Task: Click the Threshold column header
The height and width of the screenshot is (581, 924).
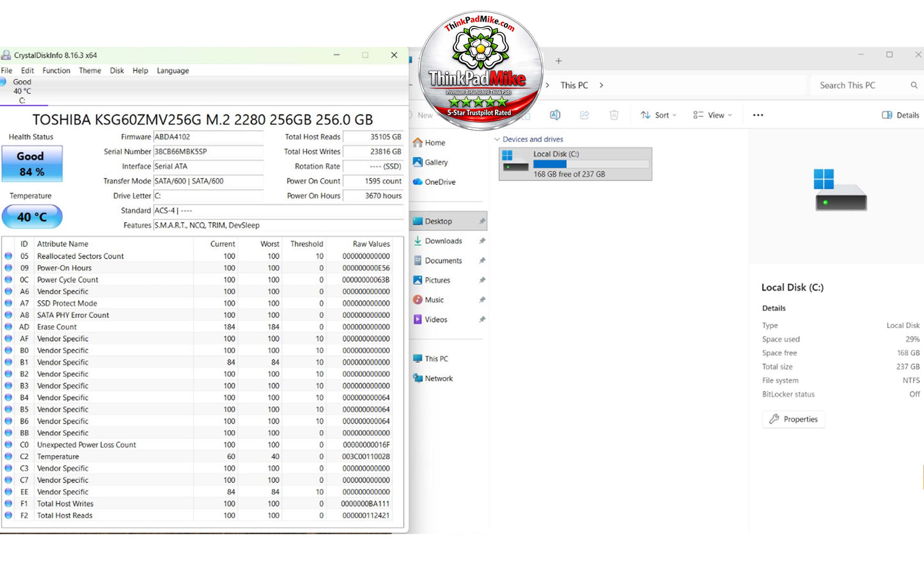Action: tap(307, 244)
